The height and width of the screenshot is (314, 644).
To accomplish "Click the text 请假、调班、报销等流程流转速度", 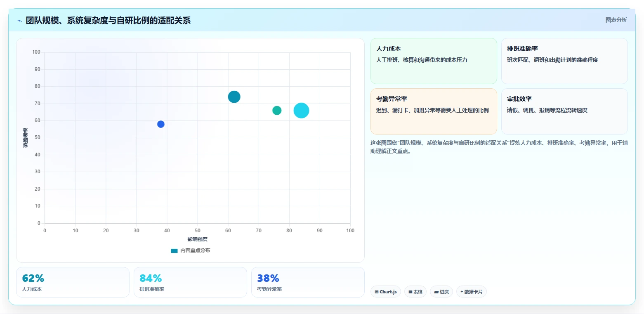I will [x=547, y=110].
